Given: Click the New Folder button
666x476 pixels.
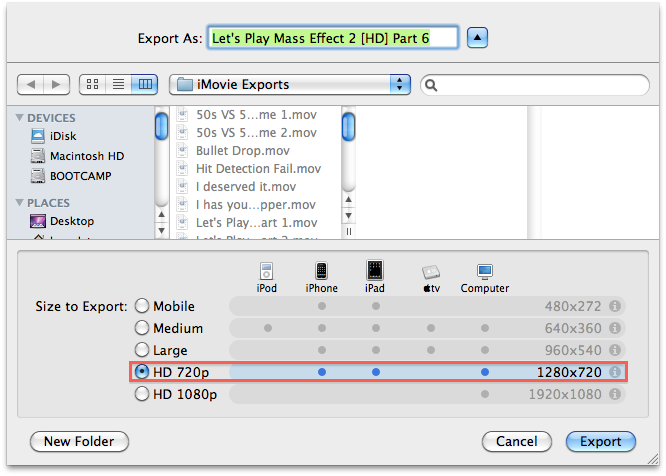Looking at the screenshot, I should pos(79,442).
